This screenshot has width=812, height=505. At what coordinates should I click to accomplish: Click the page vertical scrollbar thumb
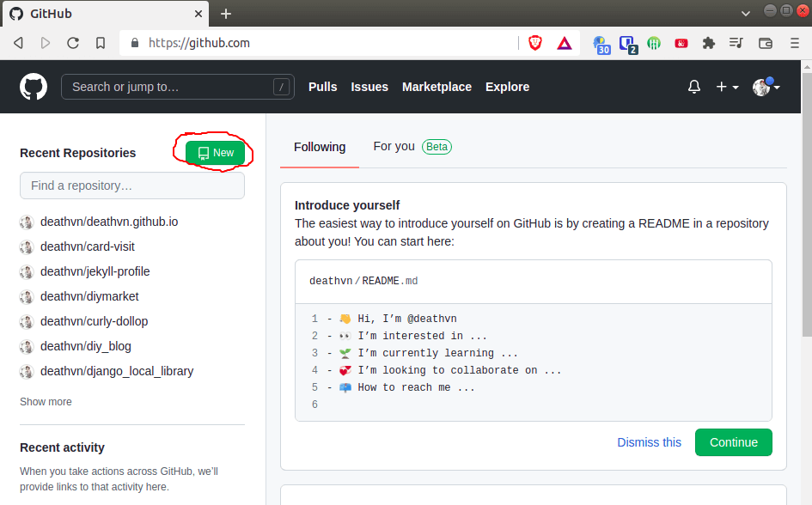tap(806, 205)
